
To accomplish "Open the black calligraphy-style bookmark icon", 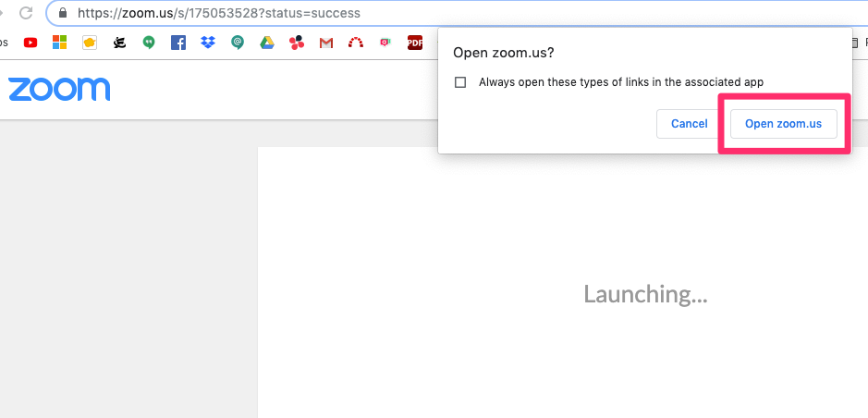I will coord(119,42).
